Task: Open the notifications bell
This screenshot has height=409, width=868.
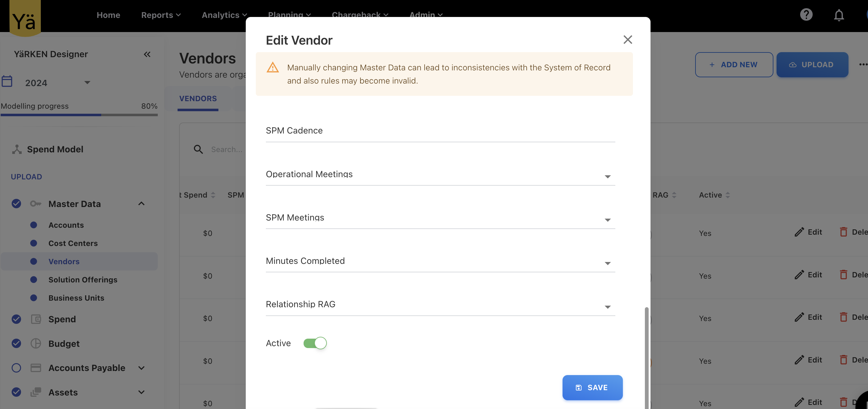Action: [x=839, y=15]
